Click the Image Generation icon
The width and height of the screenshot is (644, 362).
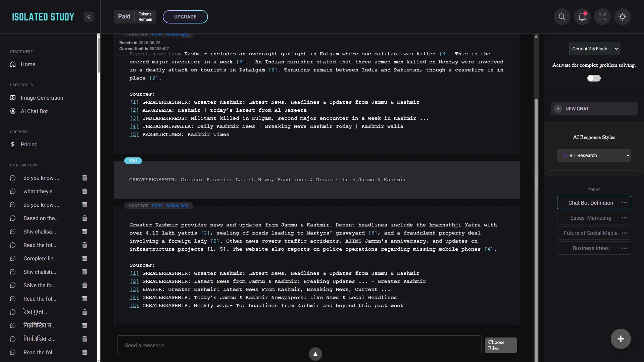coord(13,98)
